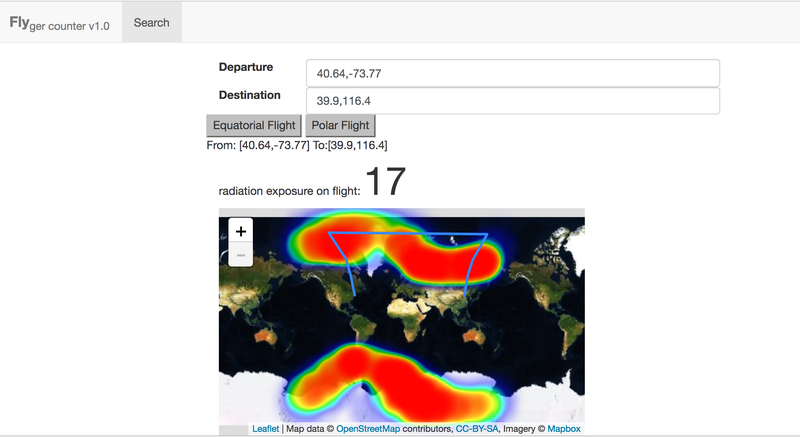
Task: Click the From/To coordinates summary text
Action: (297, 145)
